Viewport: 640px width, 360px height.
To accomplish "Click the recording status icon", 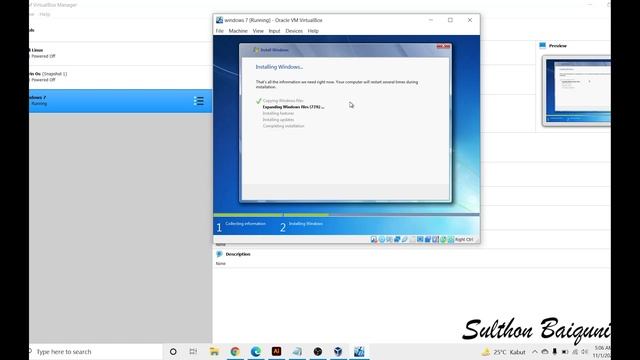I will tap(428, 240).
